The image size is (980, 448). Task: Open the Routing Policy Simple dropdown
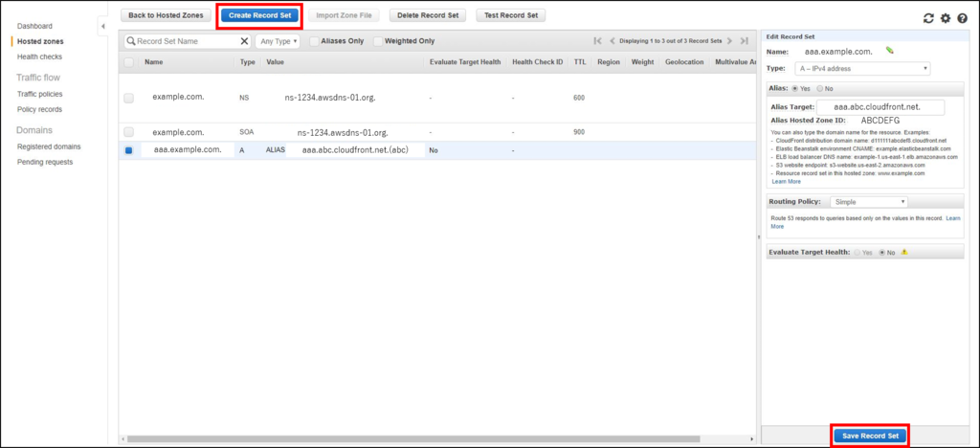pos(869,202)
